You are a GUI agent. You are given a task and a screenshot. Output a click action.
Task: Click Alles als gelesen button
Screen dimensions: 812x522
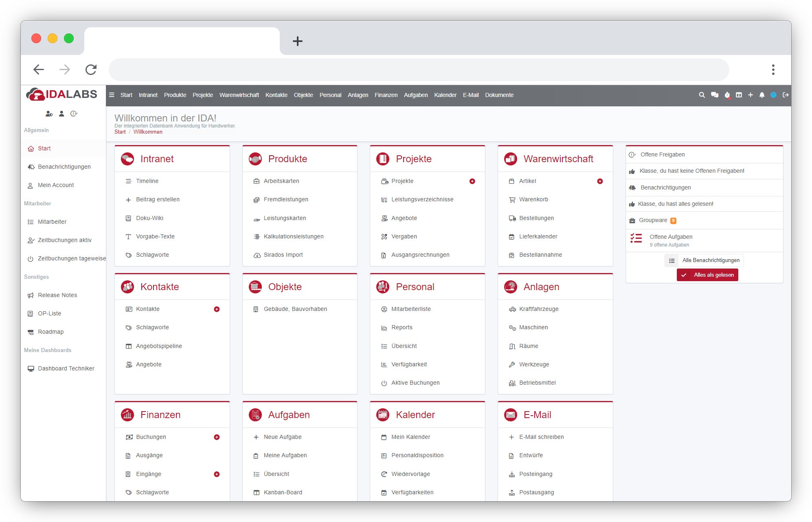709,274
